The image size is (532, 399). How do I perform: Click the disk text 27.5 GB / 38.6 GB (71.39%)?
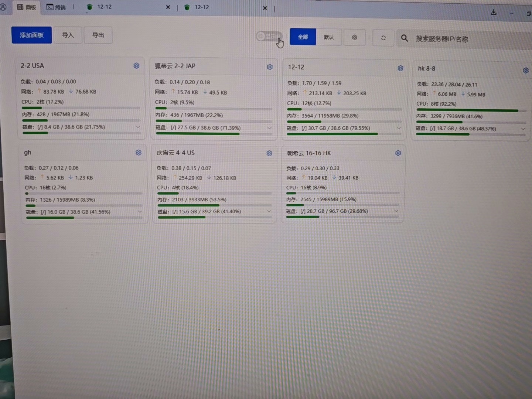pos(209,128)
